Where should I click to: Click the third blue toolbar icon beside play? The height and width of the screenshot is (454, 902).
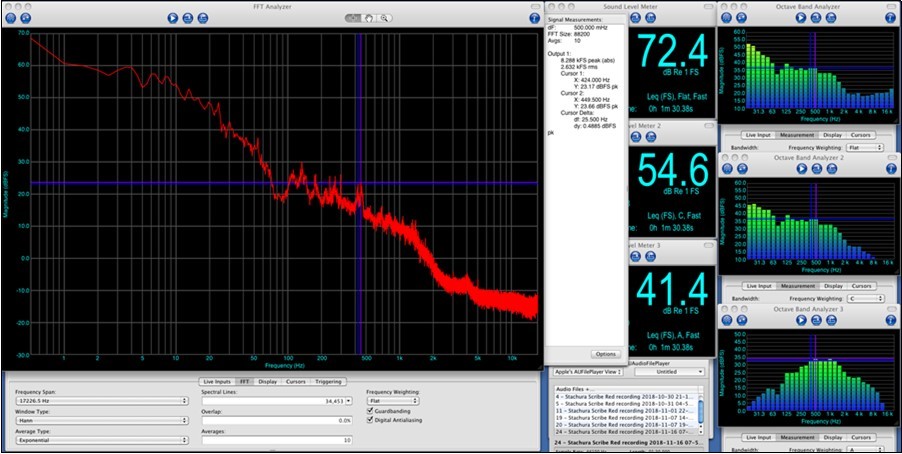203,18
